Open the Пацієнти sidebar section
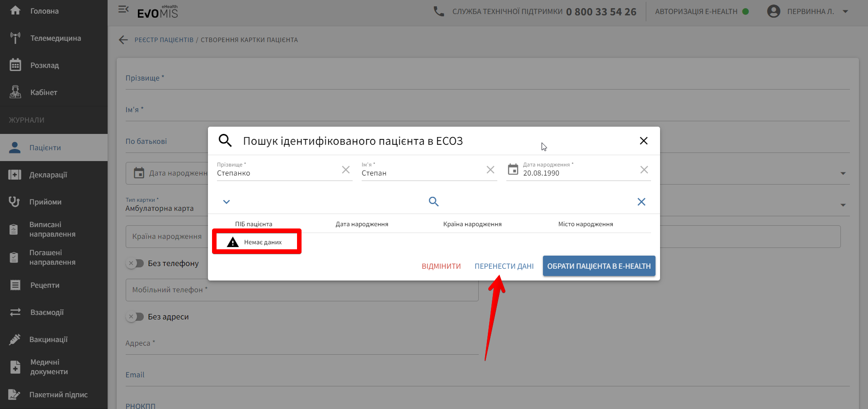Image resolution: width=868 pixels, height=409 pixels. click(45, 147)
